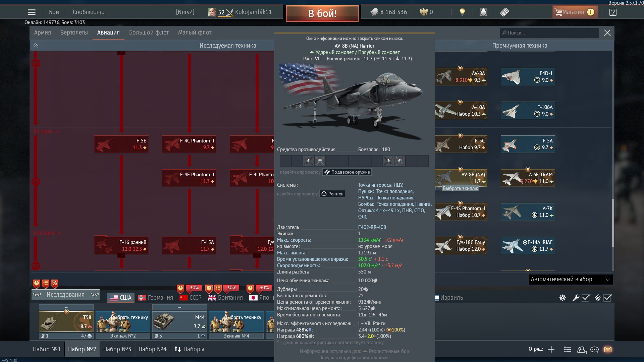Open the Автоматический выбор dropdown
The height and width of the screenshot is (362, 644).
(x=571, y=280)
